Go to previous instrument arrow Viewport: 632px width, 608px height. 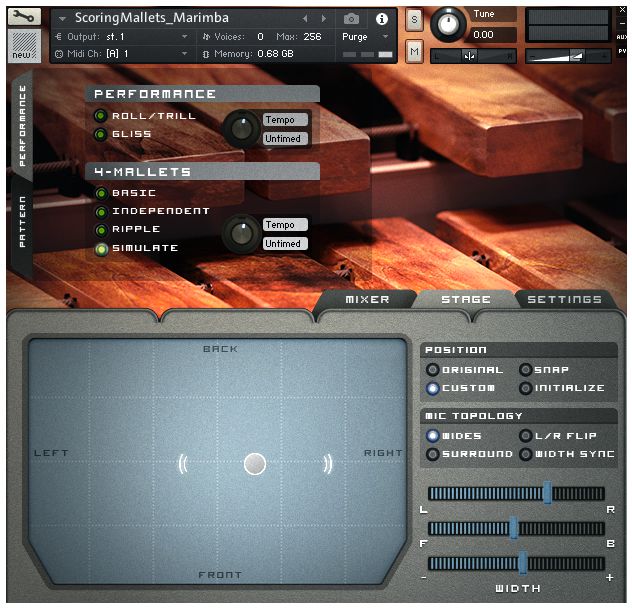305,19
